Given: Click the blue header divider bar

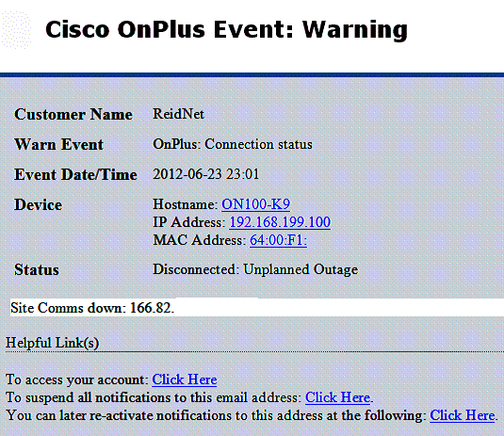Looking at the screenshot, I should [x=252, y=74].
